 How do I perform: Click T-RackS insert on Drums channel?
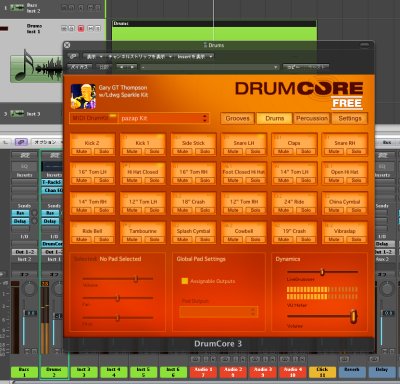52,182
